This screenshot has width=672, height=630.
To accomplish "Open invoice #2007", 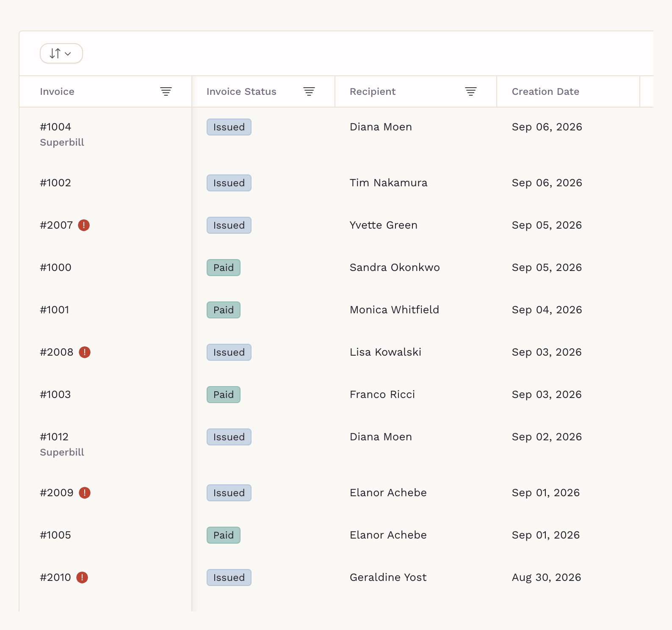I will (x=56, y=225).
